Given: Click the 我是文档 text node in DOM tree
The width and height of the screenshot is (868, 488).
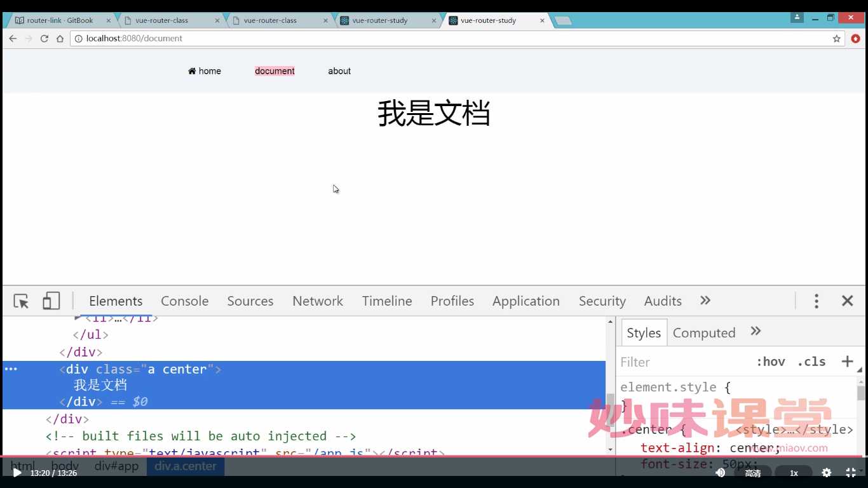Looking at the screenshot, I should tap(100, 385).
